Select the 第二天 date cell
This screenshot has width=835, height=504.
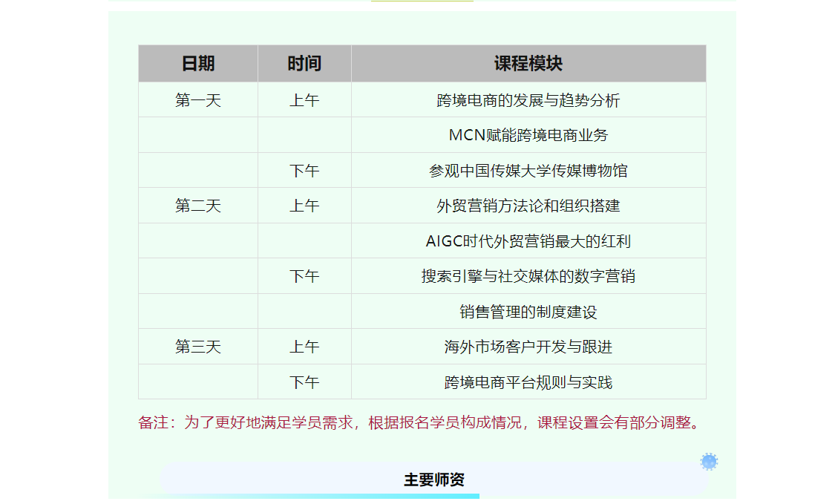pos(198,206)
